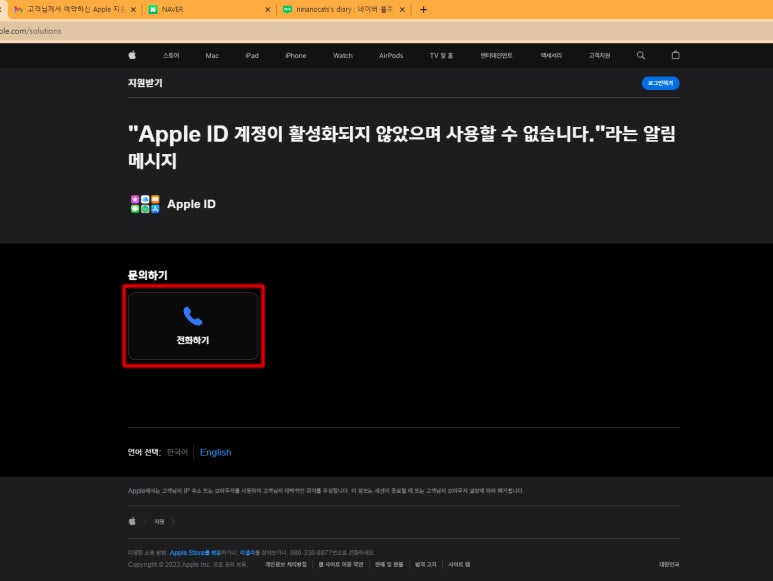This screenshot has width=773, height=581.
Task: Open the 고객지원 menu item
Action: coord(599,56)
